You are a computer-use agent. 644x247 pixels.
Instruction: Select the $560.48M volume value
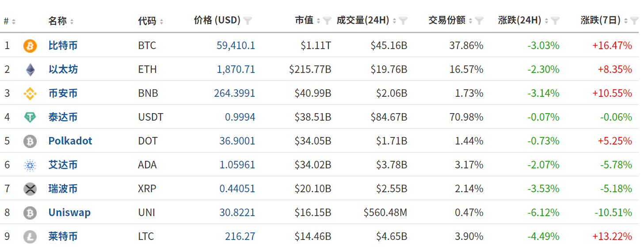(385, 213)
